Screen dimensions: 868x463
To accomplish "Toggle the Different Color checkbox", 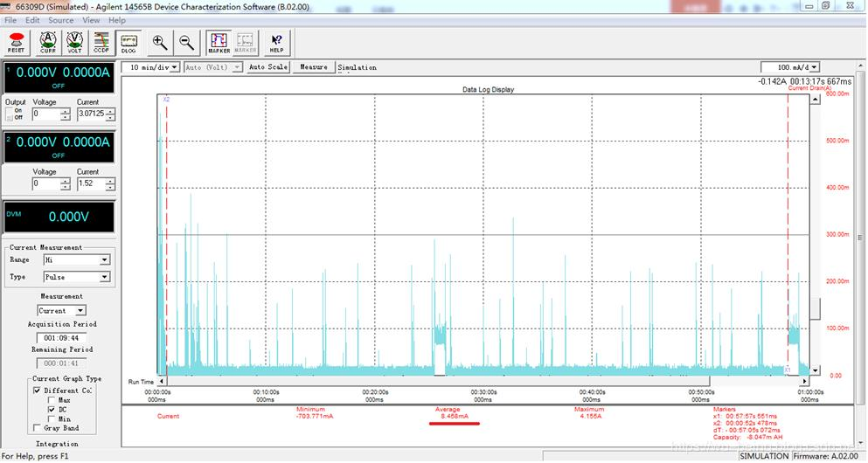I will click(x=37, y=390).
